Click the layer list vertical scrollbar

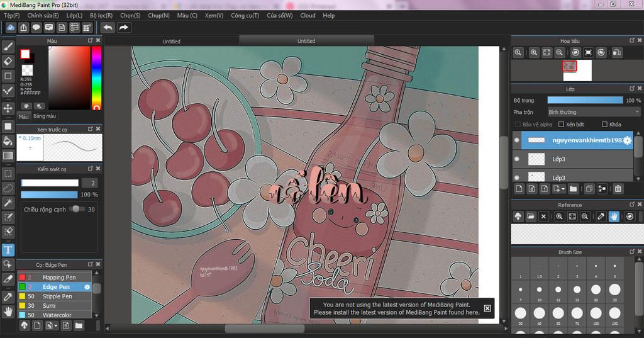coord(638,155)
